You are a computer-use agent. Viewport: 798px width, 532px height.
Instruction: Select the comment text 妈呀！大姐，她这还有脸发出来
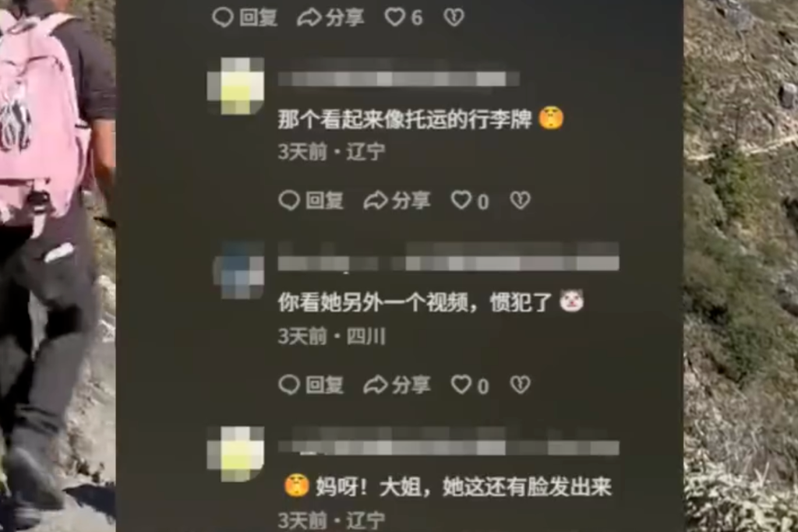pyautogui.click(x=463, y=487)
